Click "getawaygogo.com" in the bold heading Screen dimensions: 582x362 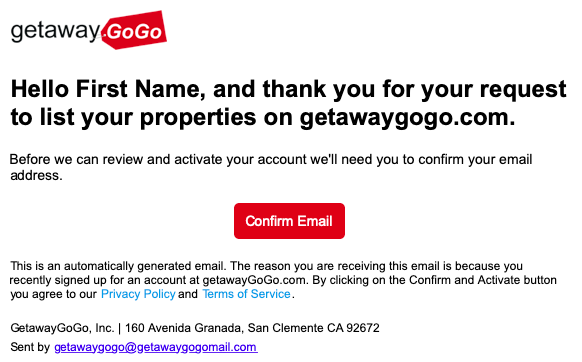coord(407,118)
